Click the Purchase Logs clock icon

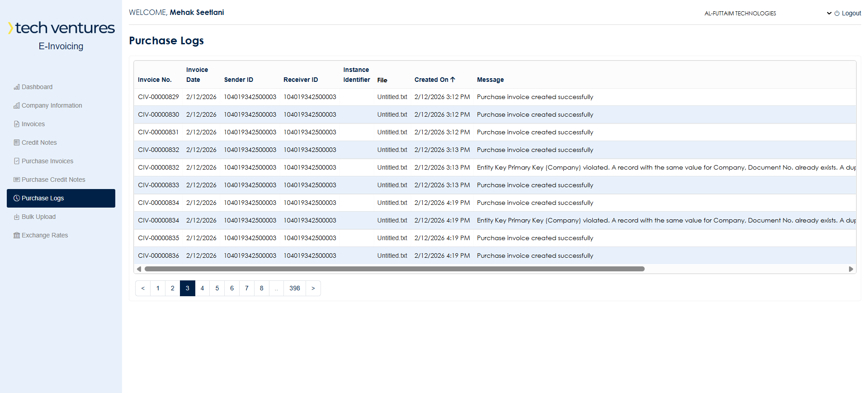(x=17, y=198)
